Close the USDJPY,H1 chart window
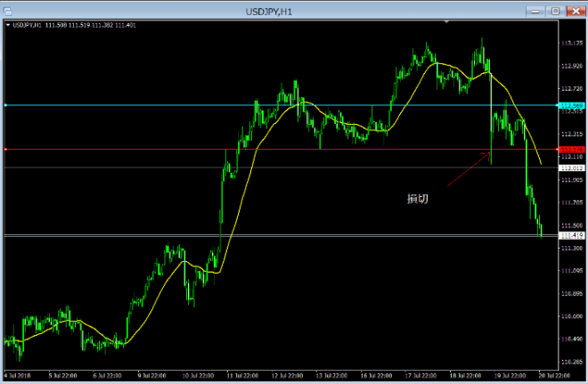The width and height of the screenshot is (588, 384). (575, 11)
